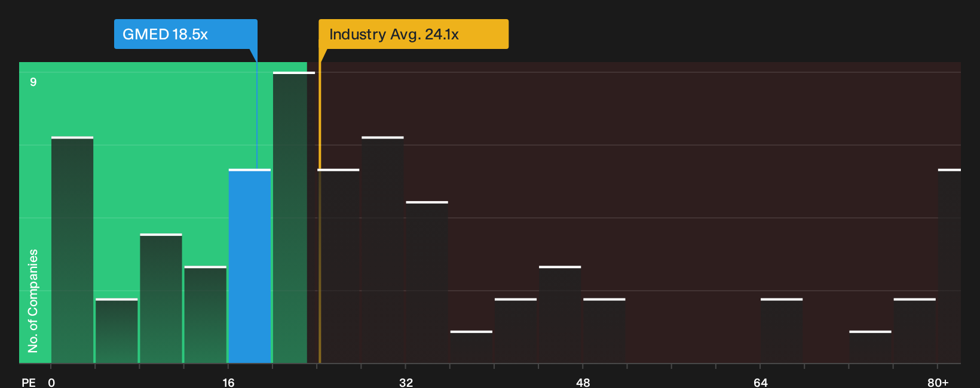Image resolution: width=980 pixels, height=388 pixels.
Task: Click the bar starting at PE 32
Action: click(x=427, y=282)
